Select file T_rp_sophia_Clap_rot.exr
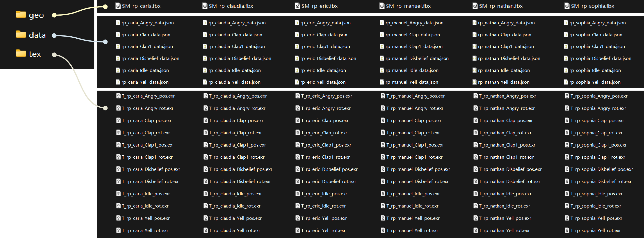This screenshot has height=238, width=644. coord(596,133)
